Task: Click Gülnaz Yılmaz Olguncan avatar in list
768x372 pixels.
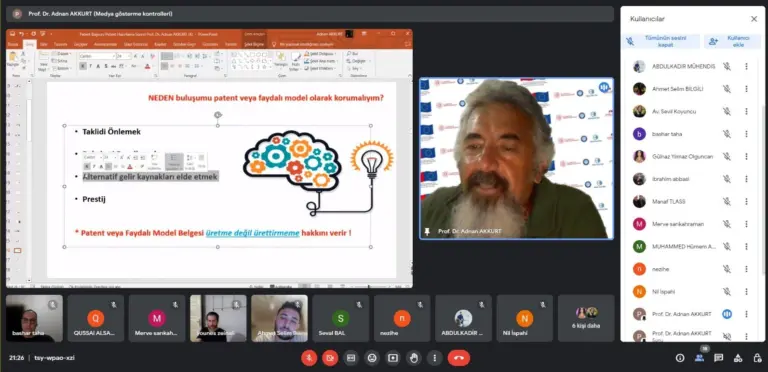Action: (x=639, y=157)
